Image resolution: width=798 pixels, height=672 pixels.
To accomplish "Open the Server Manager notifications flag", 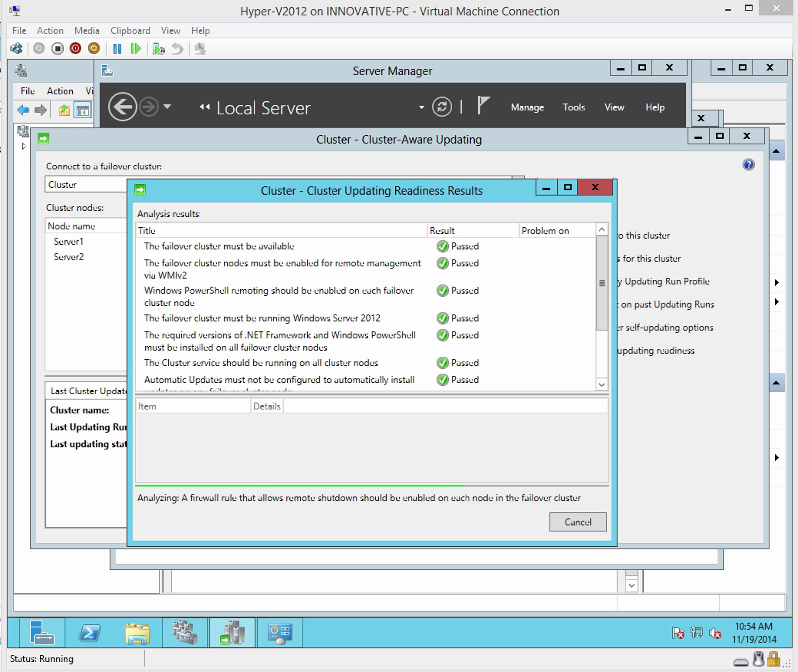I will coord(483,105).
